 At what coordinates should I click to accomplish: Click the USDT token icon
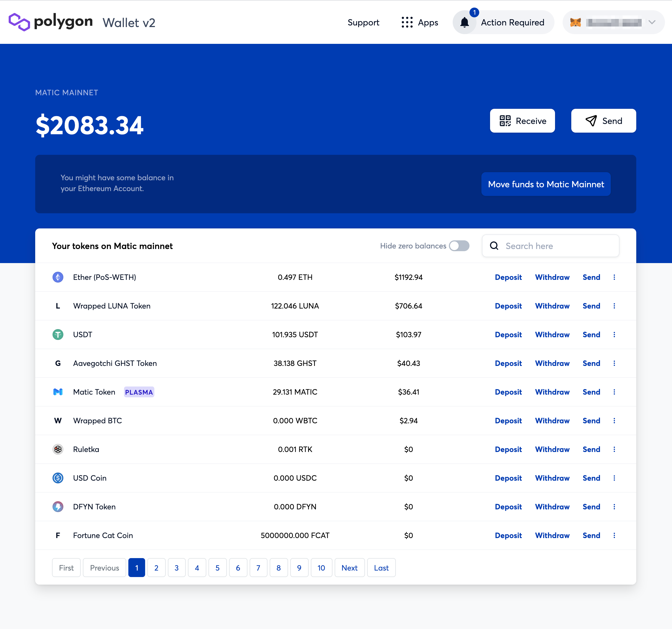point(58,335)
